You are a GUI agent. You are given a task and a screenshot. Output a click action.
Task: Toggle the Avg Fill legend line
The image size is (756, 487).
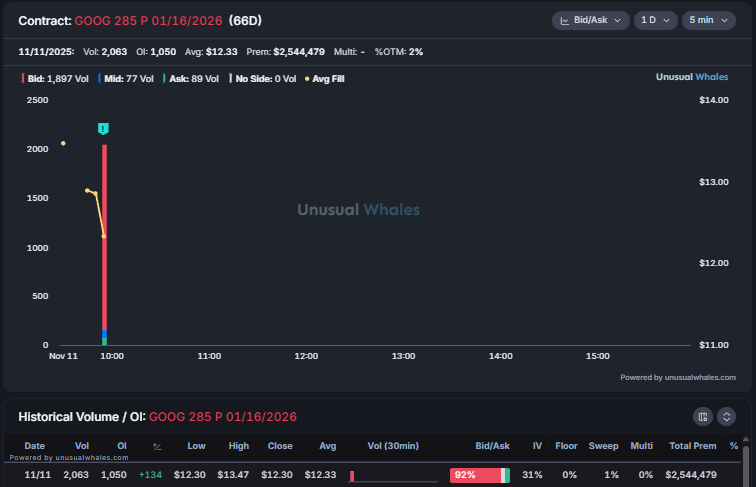click(x=325, y=78)
